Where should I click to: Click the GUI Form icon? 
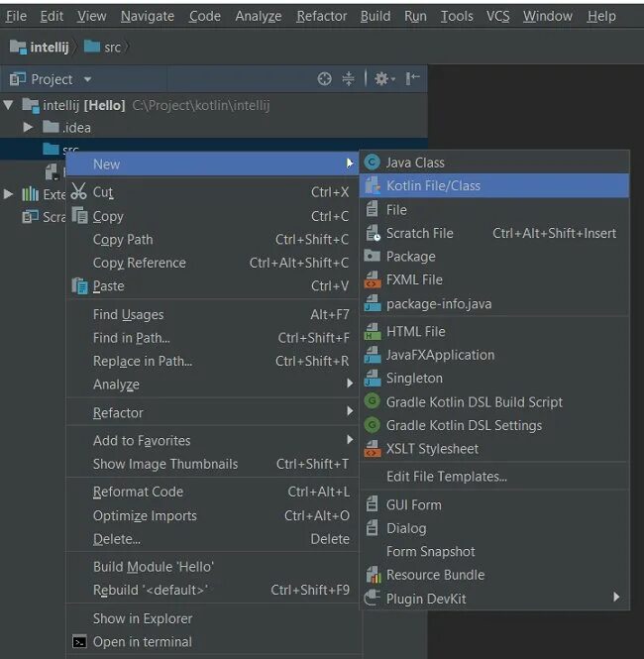(x=372, y=504)
